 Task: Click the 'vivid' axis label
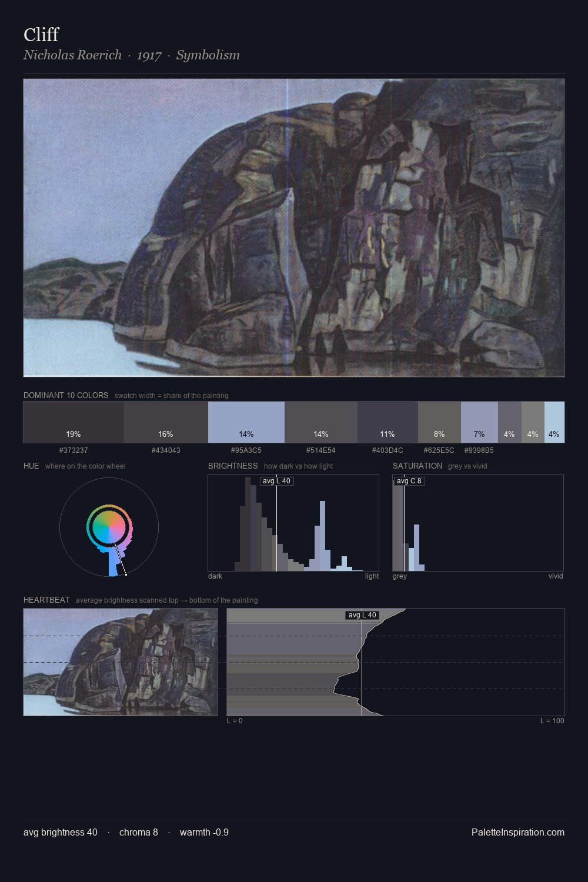[x=556, y=576]
